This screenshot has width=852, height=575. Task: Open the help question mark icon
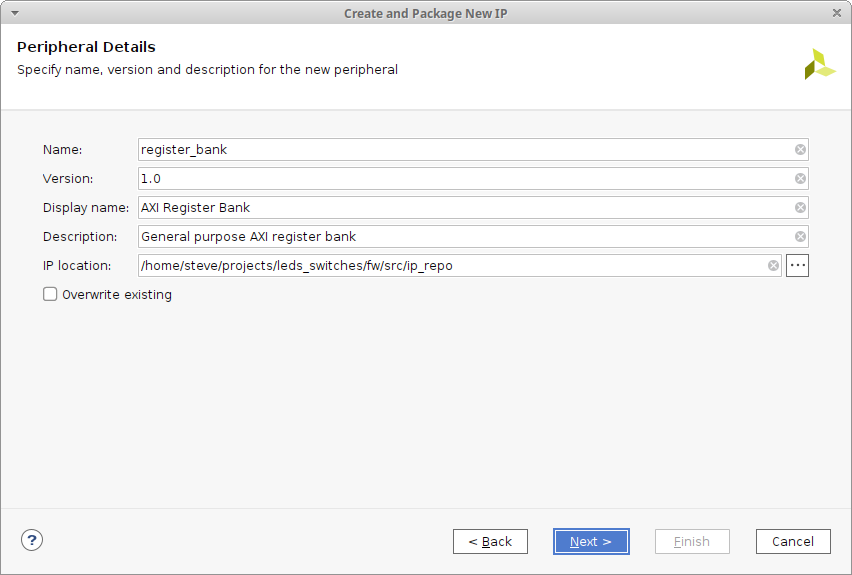pos(32,540)
